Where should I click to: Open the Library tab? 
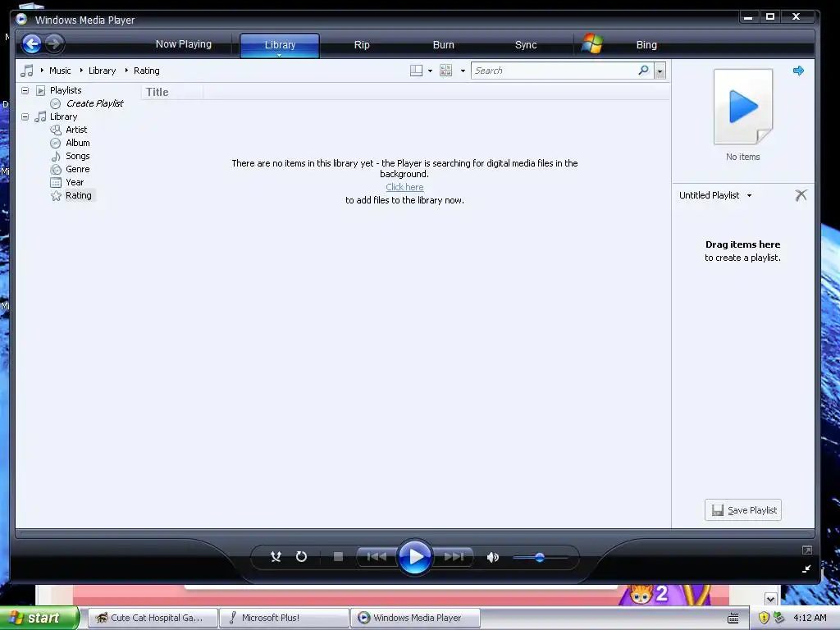[x=280, y=45]
